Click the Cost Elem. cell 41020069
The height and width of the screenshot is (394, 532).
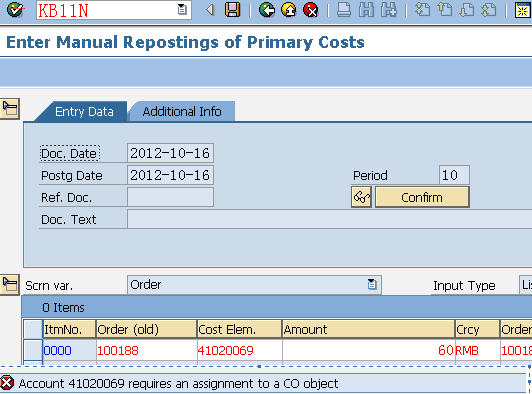[240, 350]
